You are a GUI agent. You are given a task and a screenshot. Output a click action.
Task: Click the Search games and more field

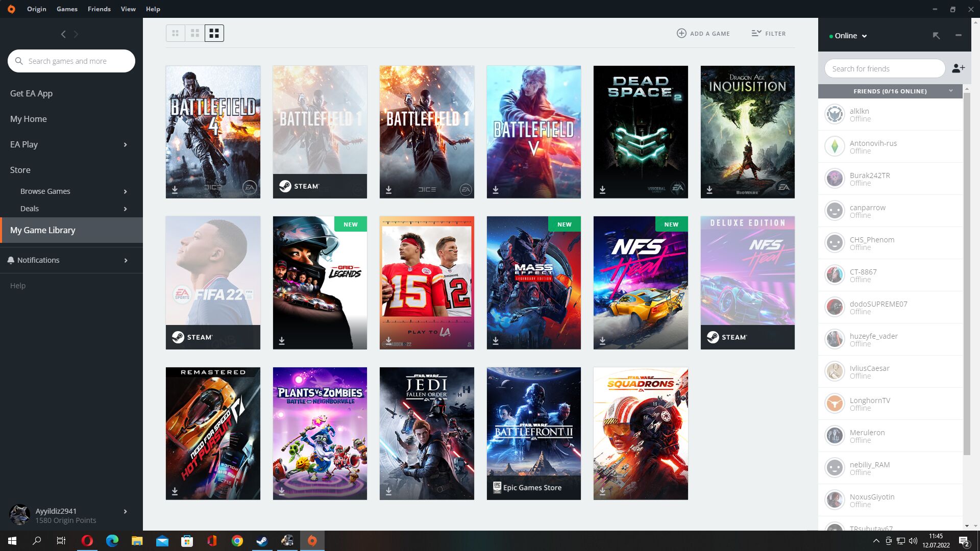71,61
